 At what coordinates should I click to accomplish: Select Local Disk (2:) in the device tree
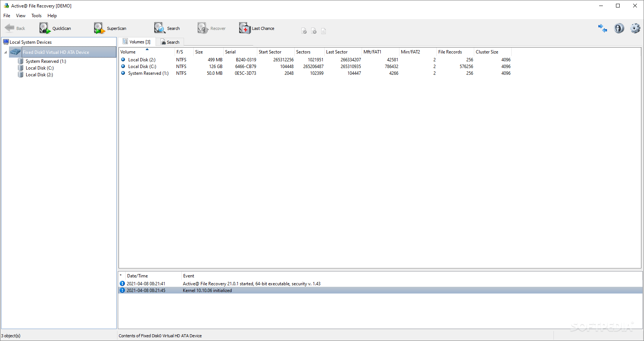coord(39,75)
